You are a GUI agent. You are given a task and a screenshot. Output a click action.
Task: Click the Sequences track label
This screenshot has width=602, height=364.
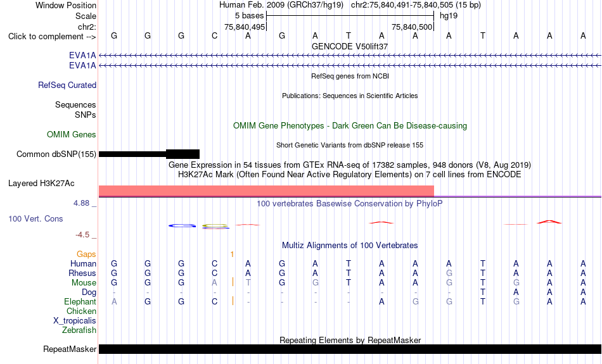75,104
